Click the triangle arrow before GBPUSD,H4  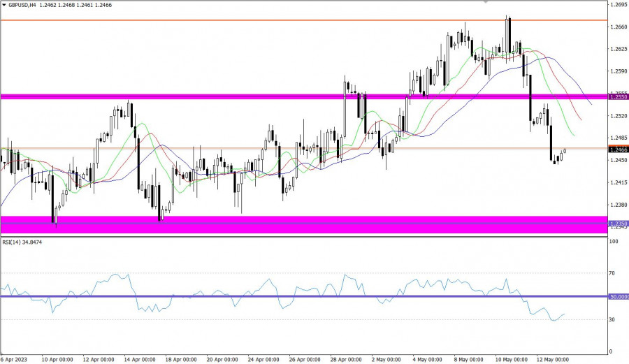(x=3, y=5)
